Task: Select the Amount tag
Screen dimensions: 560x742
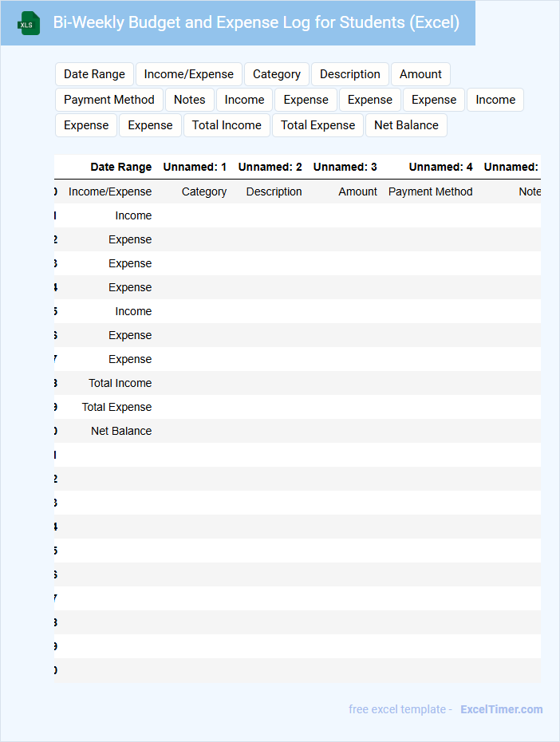Action: 420,74
